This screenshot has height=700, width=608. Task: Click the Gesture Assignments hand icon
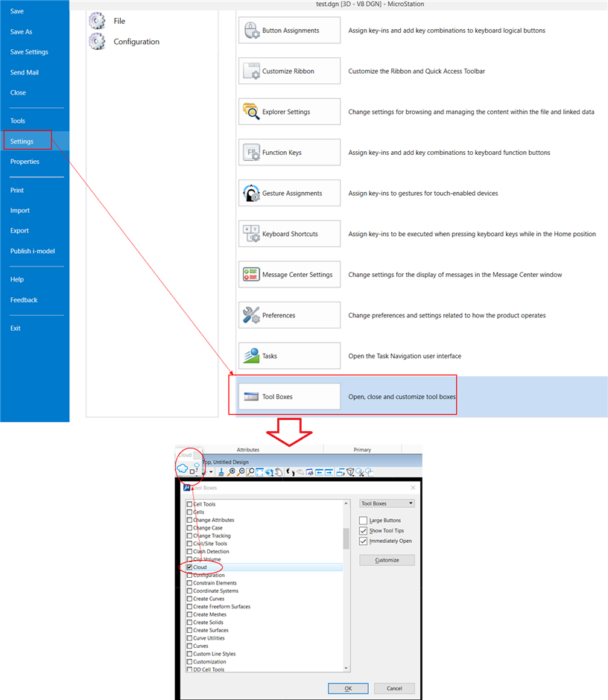[252, 193]
